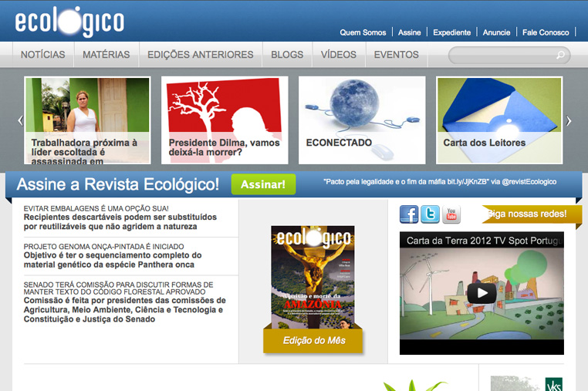Open the Expediente link
This screenshot has height=391, width=588.
(451, 32)
